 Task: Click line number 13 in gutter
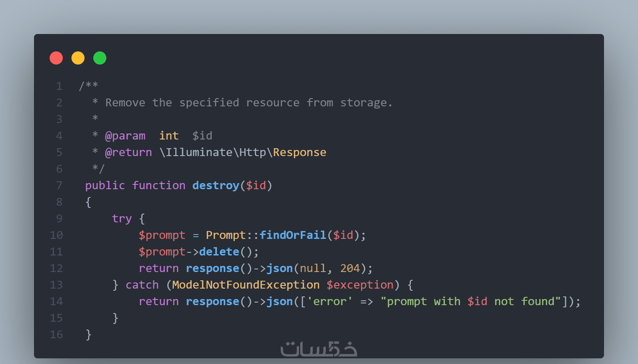[56, 285]
